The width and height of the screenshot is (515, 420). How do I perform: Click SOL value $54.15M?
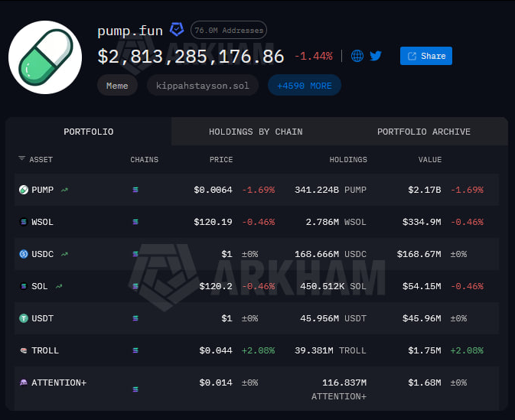(422, 286)
